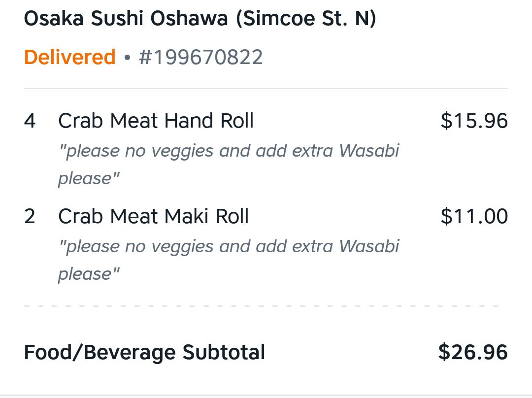Click the Food/Beverage Subtotal label
The height and width of the screenshot is (398, 532).
144,352
